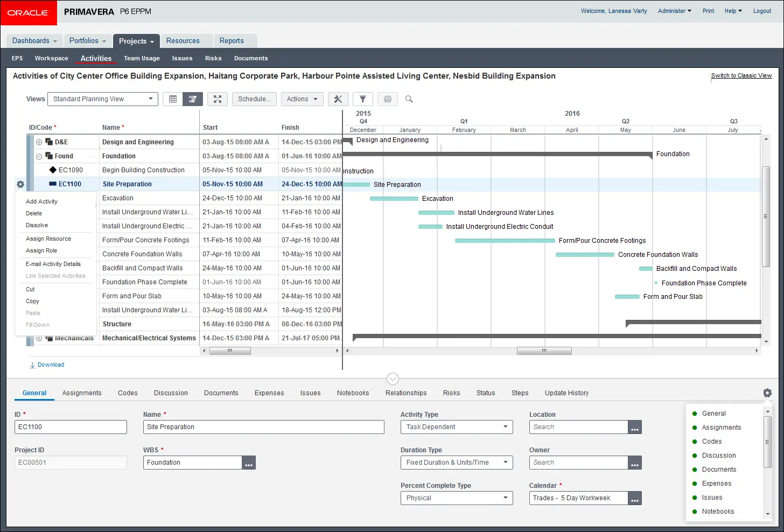Click the Logout link
Screen dimensions: 784x532
click(762, 11)
